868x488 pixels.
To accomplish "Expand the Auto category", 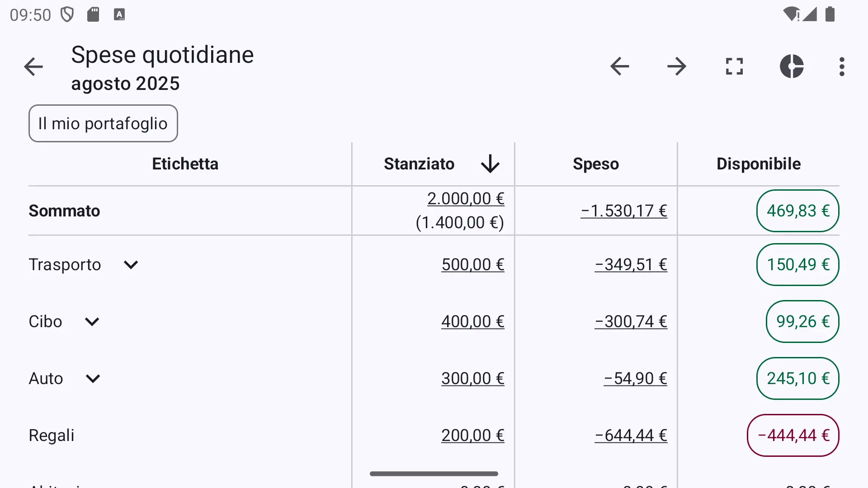I will (93, 379).
